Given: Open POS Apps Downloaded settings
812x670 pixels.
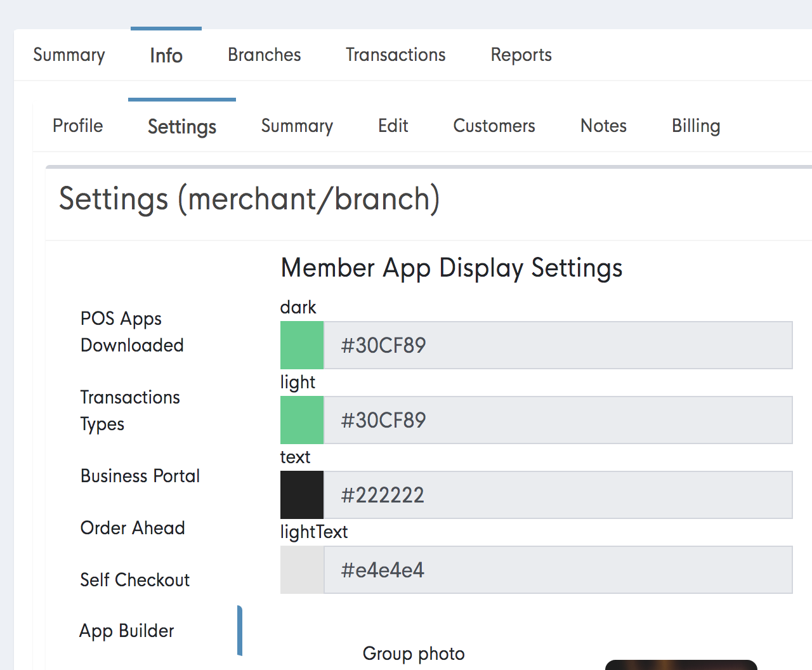Looking at the screenshot, I should (x=132, y=332).
